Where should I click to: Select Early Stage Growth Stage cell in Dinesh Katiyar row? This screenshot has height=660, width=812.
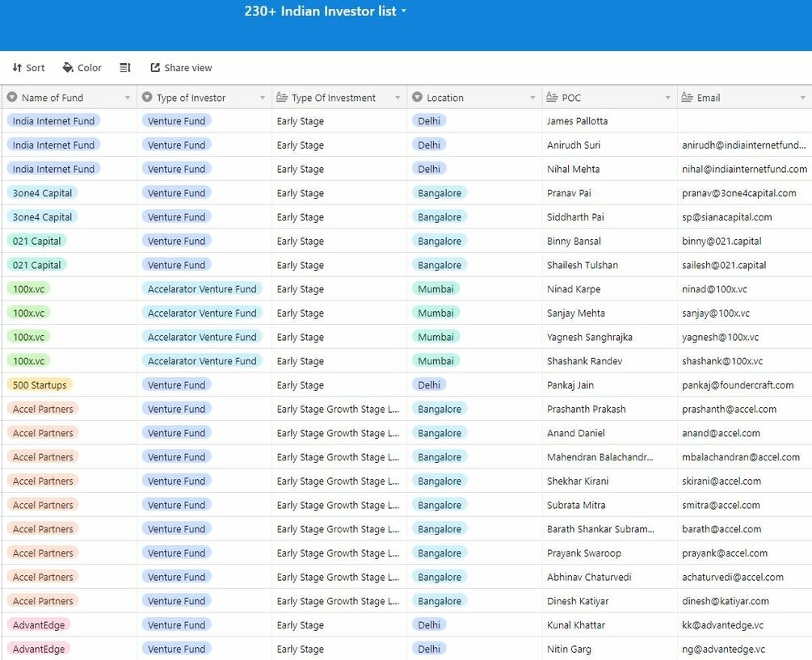339,601
